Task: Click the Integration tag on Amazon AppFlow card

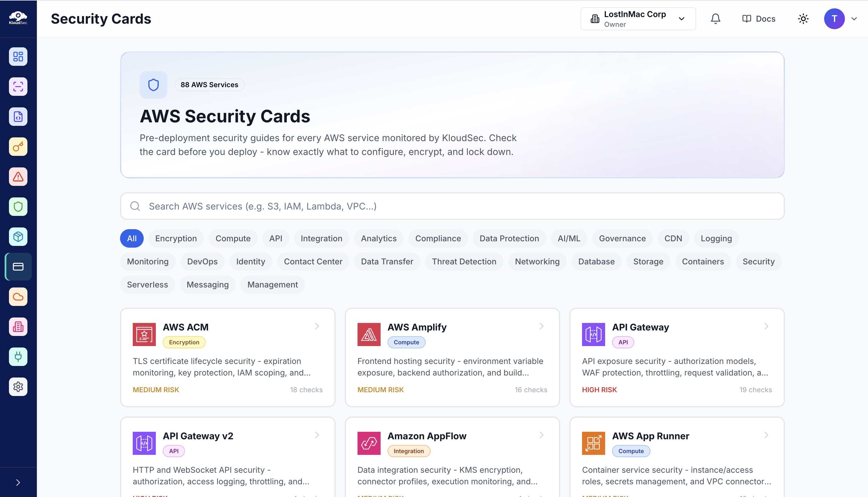Action: [409, 451]
